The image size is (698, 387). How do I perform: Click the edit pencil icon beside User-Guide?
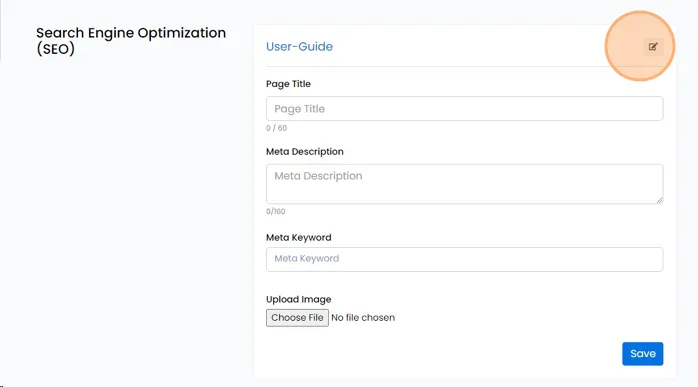[x=653, y=47]
